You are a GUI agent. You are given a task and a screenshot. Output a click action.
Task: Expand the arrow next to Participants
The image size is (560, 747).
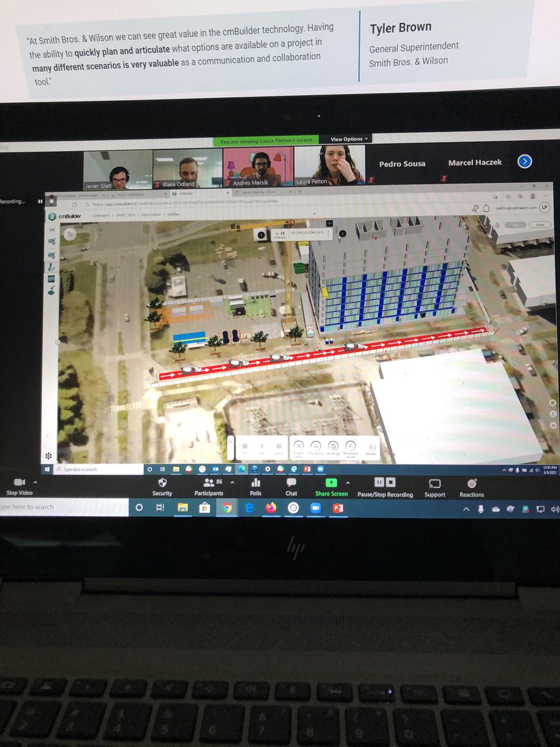pyautogui.click(x=232, y=482)
